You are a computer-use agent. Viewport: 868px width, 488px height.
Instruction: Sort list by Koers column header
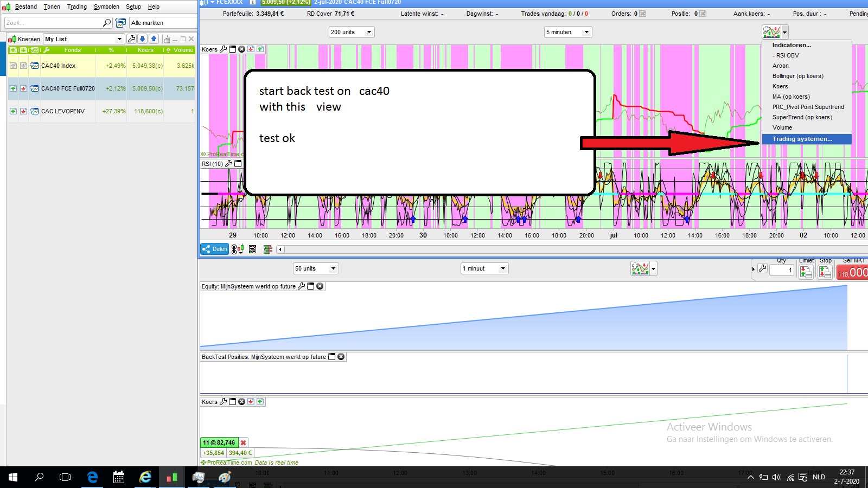[145, 50]
